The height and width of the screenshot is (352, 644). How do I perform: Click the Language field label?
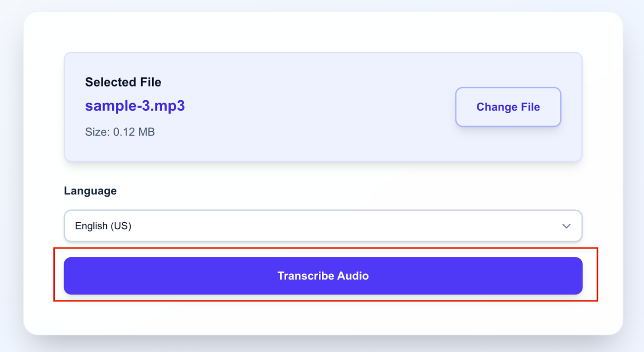90,190
